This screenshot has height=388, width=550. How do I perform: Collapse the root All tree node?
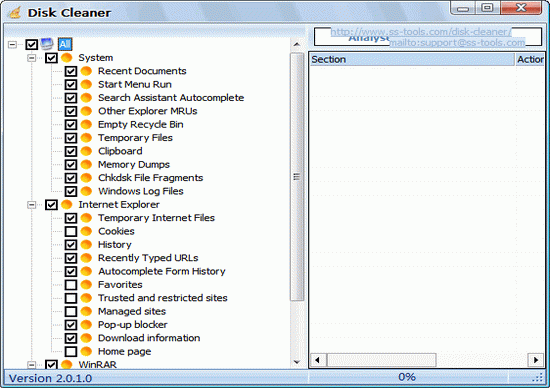coord(12,44)
